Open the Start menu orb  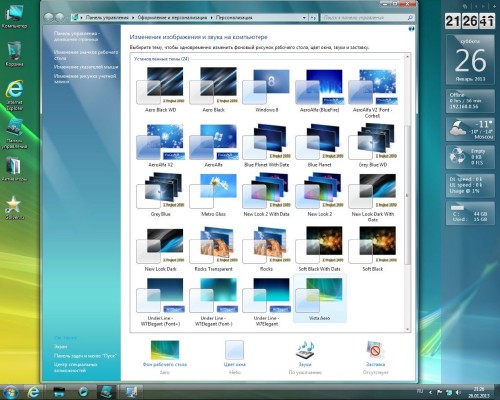coord(10,391)
